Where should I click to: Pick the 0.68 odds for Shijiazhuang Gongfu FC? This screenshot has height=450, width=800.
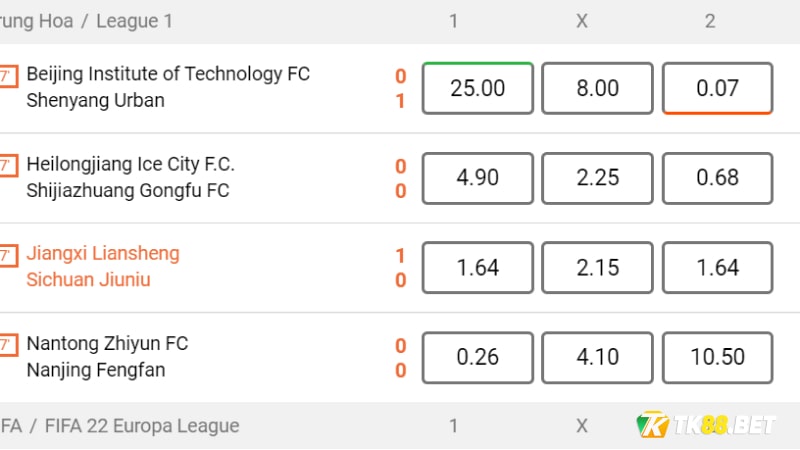click(717, 178)
